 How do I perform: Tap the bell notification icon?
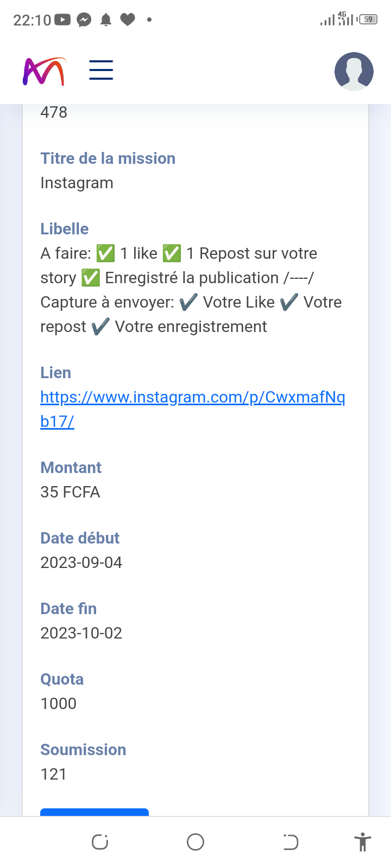point(106,20)
